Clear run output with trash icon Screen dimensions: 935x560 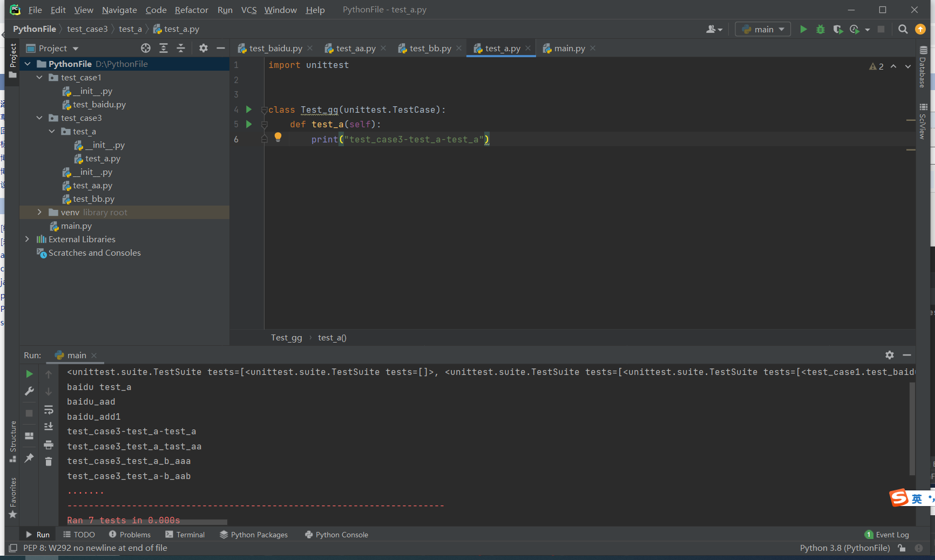coord(49,462)
